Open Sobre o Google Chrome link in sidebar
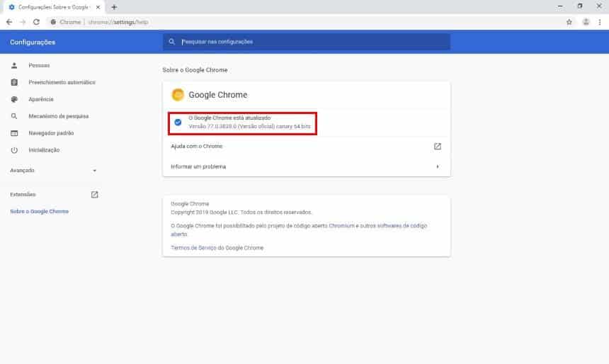 [x=39, y=211]
